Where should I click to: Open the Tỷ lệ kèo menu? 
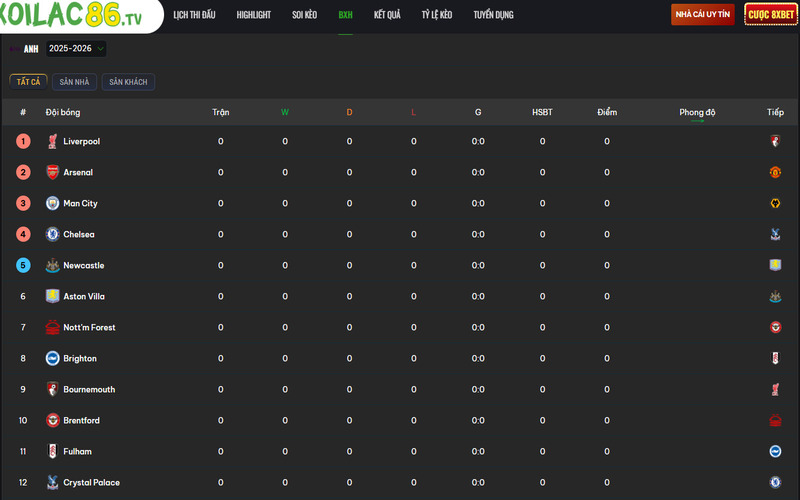(x=437, y=15)
